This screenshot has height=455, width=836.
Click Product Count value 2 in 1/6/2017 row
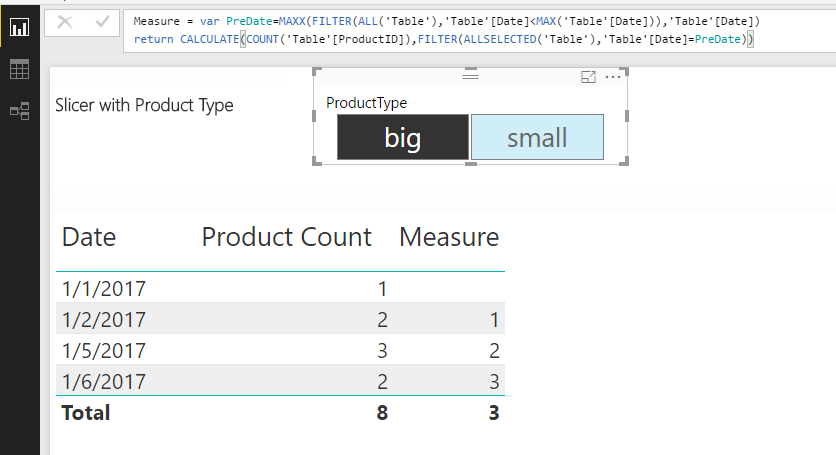(382, 381)
